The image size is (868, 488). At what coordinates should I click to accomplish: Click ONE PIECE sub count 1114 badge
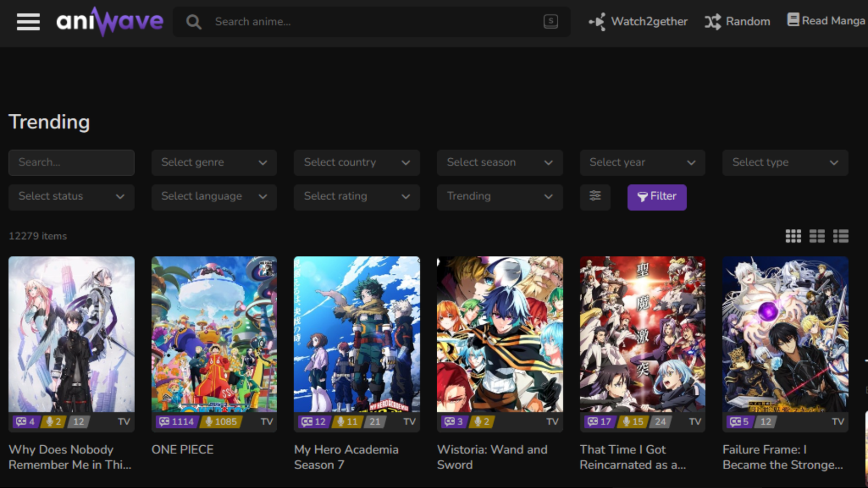(177, 421)
